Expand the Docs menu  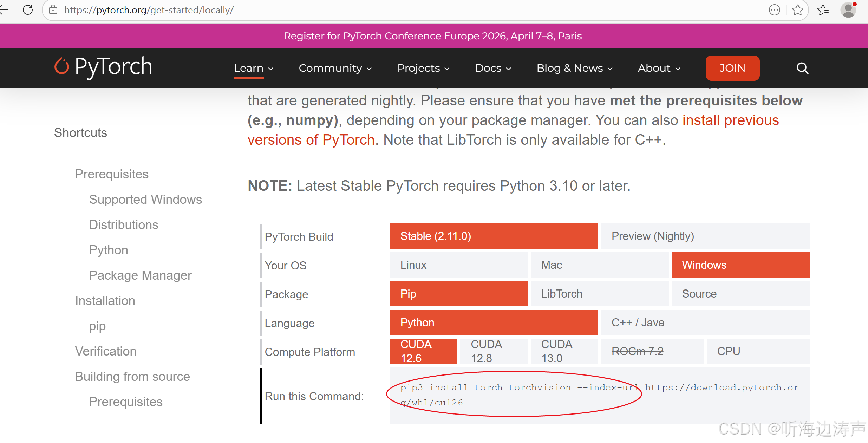[x=493, y=68]
